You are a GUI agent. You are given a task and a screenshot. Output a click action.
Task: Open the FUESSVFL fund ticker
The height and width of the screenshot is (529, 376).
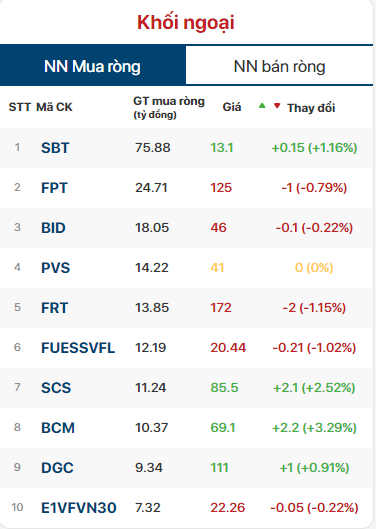[x=78, y=348]
